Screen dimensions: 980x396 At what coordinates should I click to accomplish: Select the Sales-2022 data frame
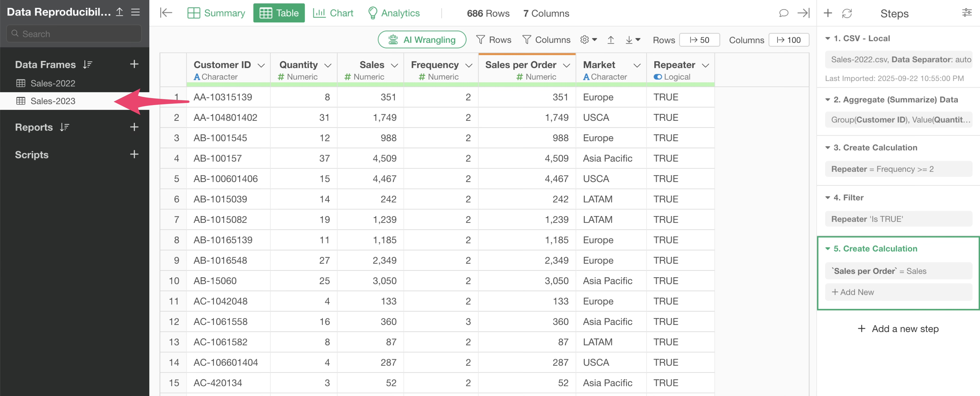point(53,83)
